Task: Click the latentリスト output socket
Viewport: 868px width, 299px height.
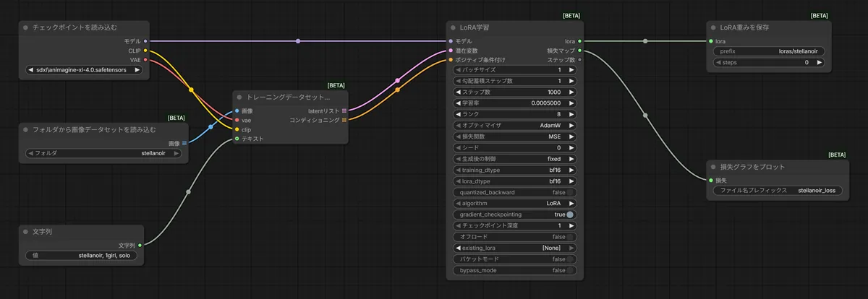Action: point(344,110)
